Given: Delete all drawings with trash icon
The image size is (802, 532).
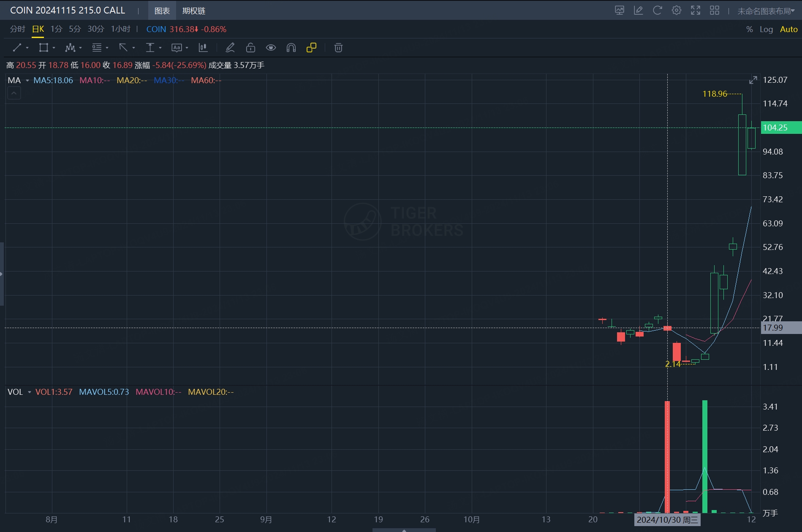Looking at the screenshot, I should pos(338,48).
